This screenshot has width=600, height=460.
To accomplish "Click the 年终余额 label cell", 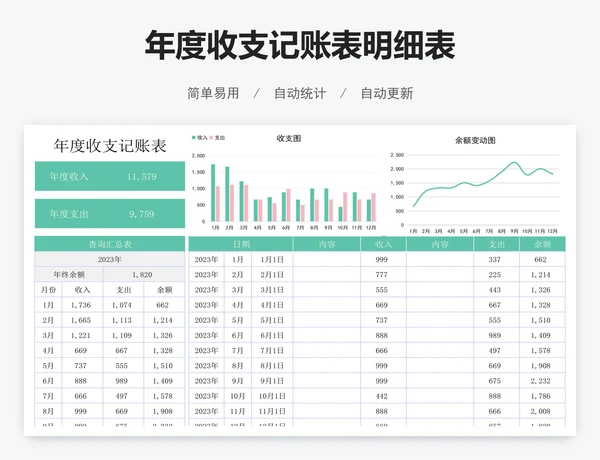I will click(x=69, y=275).
